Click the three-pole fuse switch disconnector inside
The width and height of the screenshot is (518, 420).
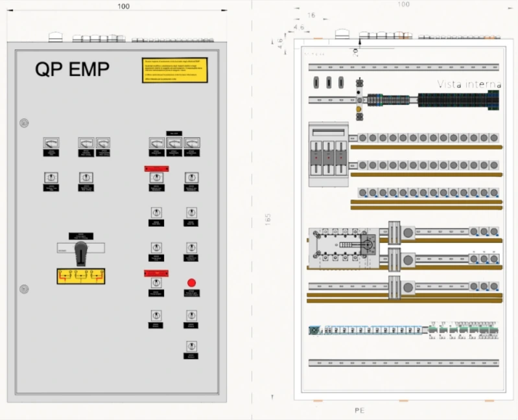[x=329, y=154]
